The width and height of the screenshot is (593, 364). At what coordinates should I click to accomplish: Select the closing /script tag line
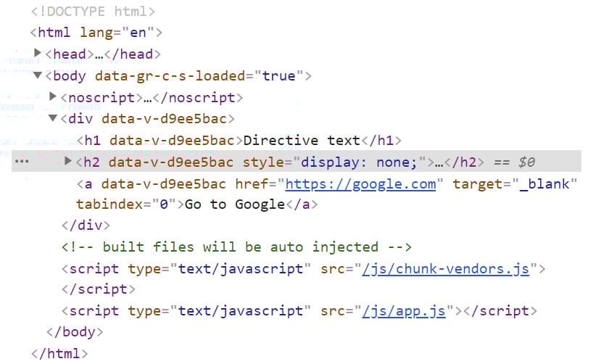tap(99, 289)
